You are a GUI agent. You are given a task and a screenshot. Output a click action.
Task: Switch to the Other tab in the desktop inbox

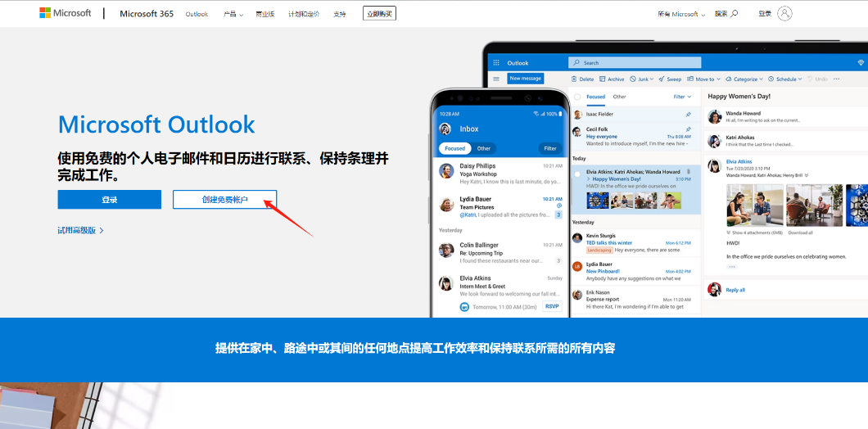coord(619,97)
